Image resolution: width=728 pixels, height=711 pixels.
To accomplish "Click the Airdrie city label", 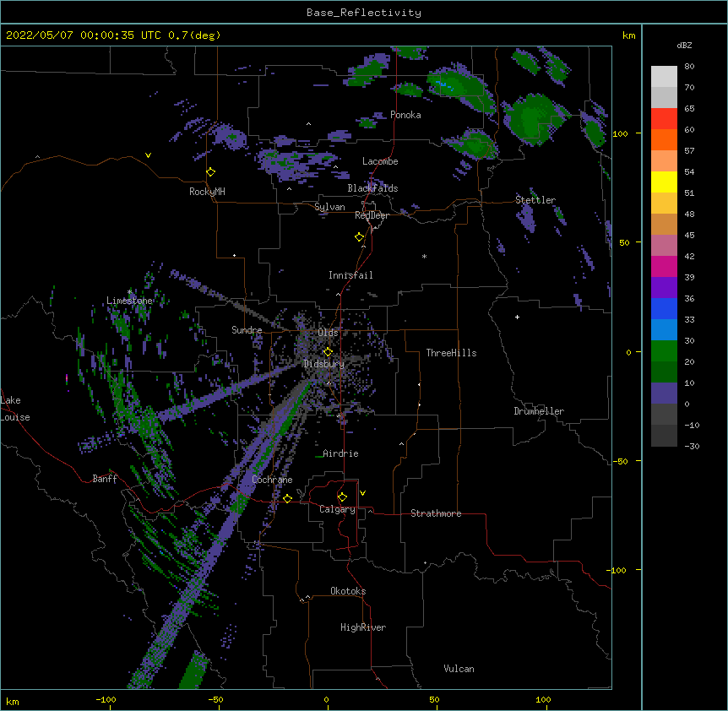I will click(340, 453).
